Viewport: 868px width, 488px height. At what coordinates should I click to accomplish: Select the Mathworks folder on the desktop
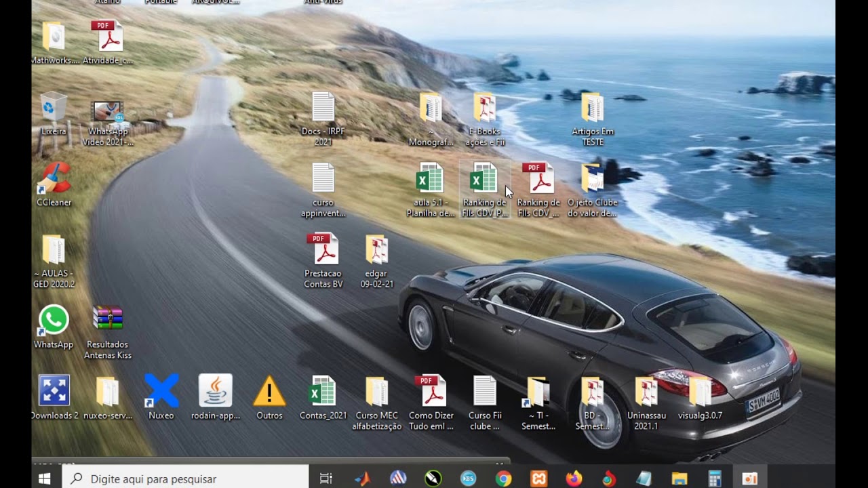(54, 37)
